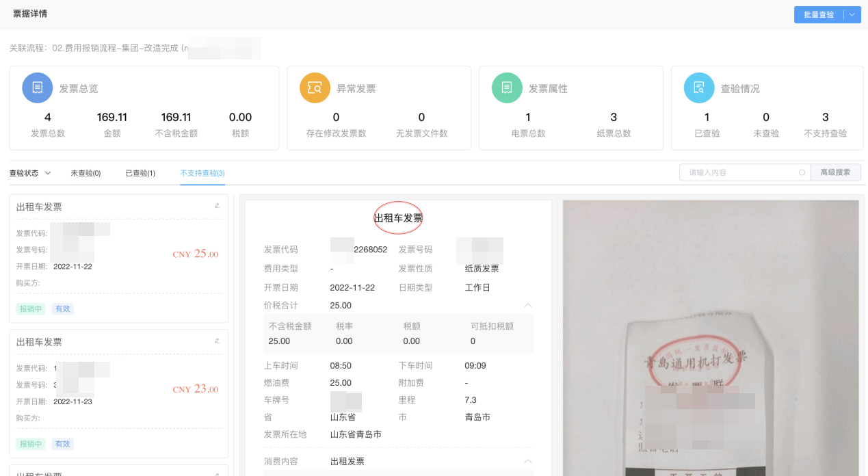Image resolution: width=868 pixels, height=476 pixels.
Task: Select the CNY 23.00 invoice amount
Action: click(x=196, y=389)
